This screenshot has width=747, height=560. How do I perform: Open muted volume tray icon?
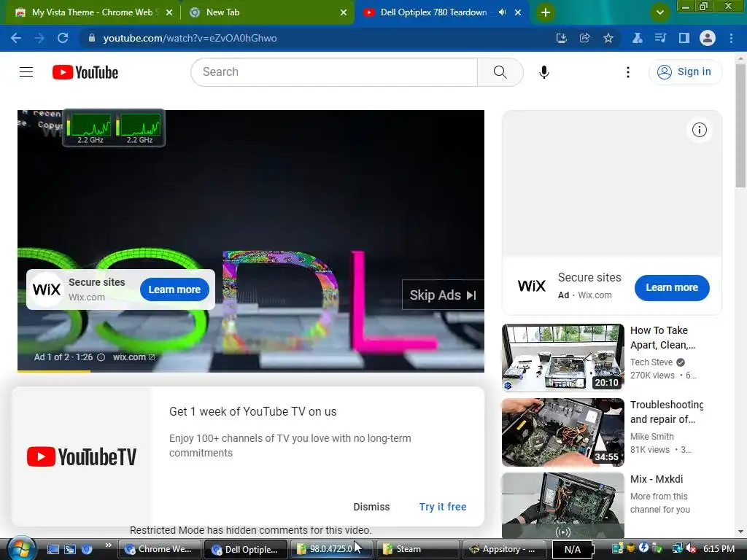pos(692,549)
